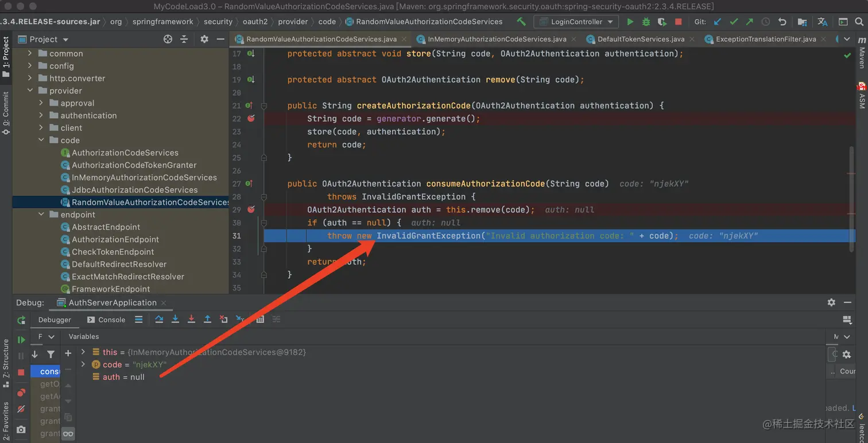Open View Breakpoints in the debug sidebar
868x443 pixels.
pyautogui.click(x=21, y=393)
